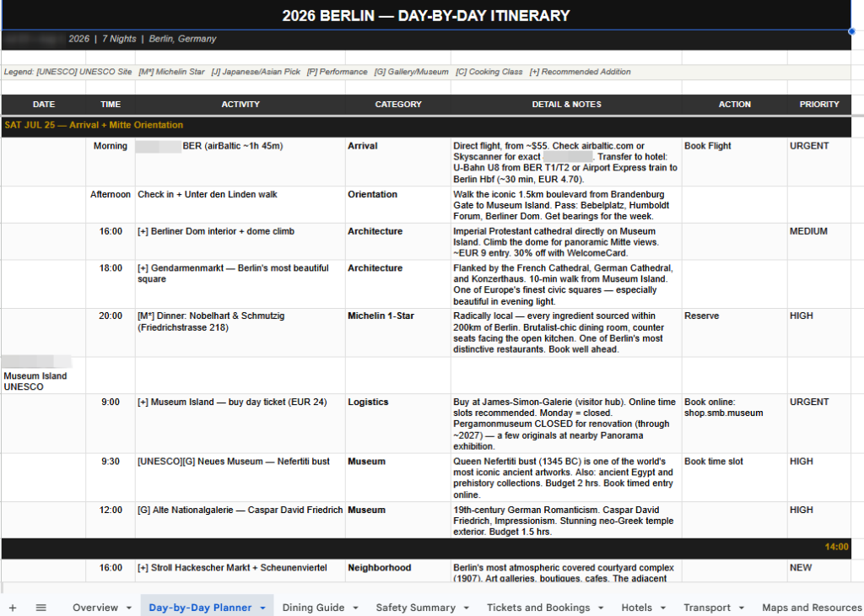Select the 'Afternoon' time cell

111,204
